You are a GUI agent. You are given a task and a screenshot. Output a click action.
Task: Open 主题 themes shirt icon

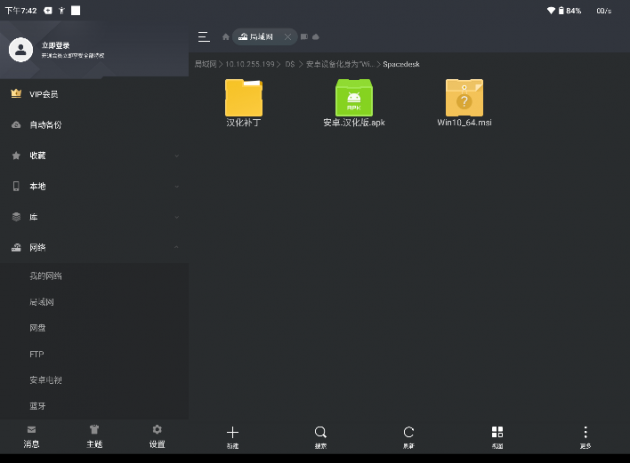(94, 434)
